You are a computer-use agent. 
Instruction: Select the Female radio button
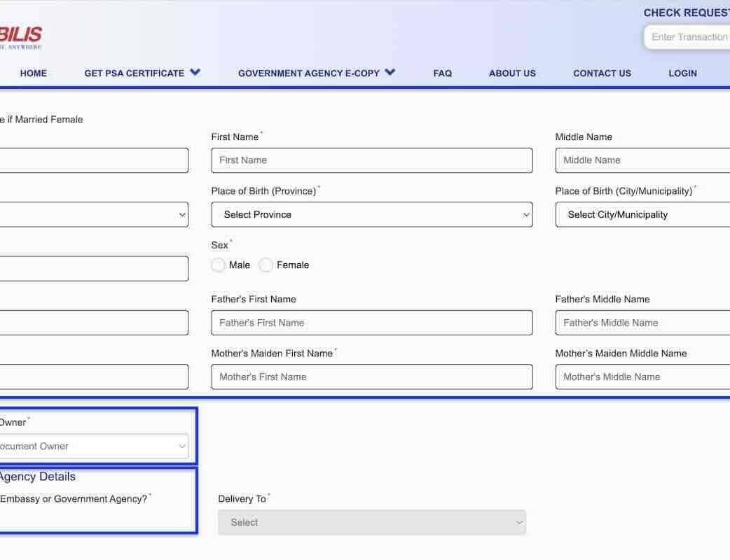266,265
